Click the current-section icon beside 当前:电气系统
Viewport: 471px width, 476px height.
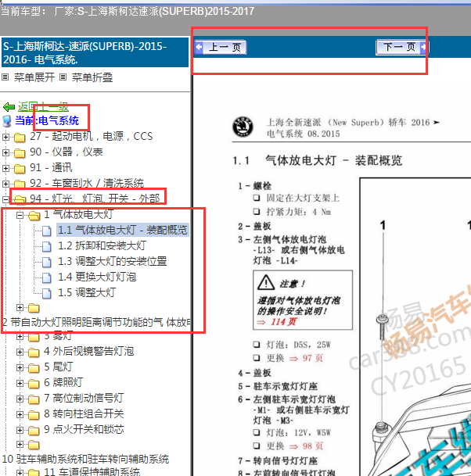[7, 121]
